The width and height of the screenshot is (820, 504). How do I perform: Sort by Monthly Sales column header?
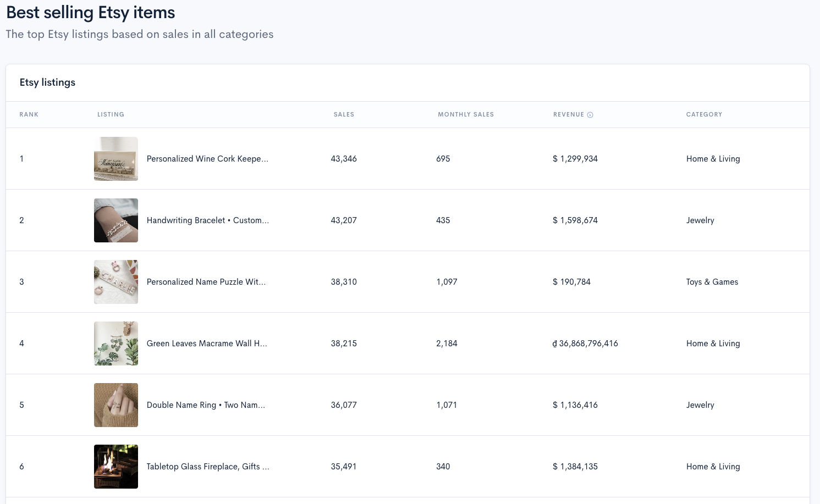tap(465, 115)
